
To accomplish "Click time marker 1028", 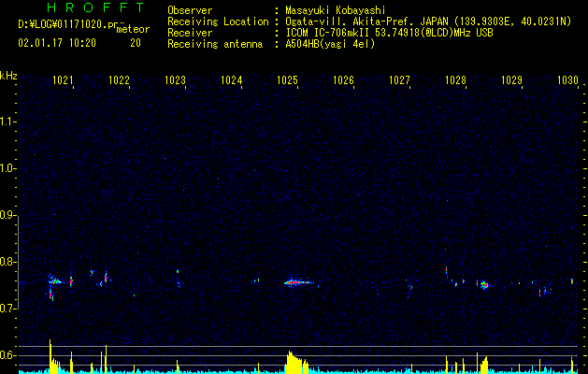I will (x=455, y=80).
